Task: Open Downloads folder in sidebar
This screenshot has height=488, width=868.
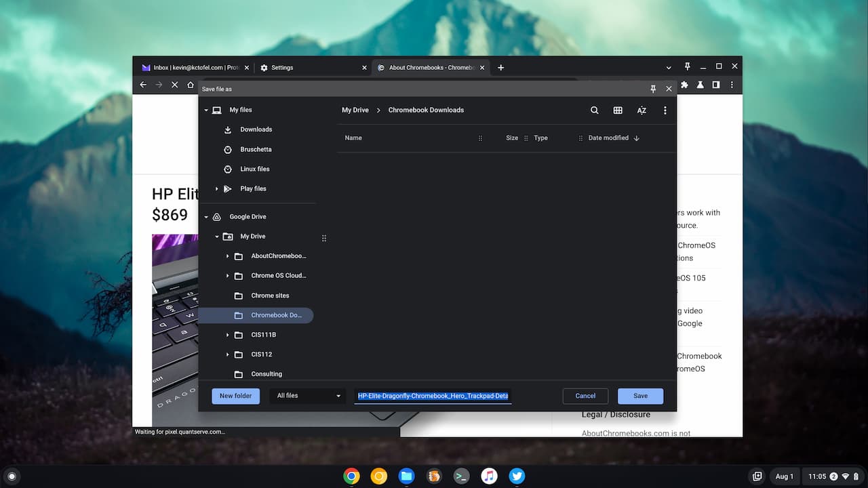Action: (256, 129)
